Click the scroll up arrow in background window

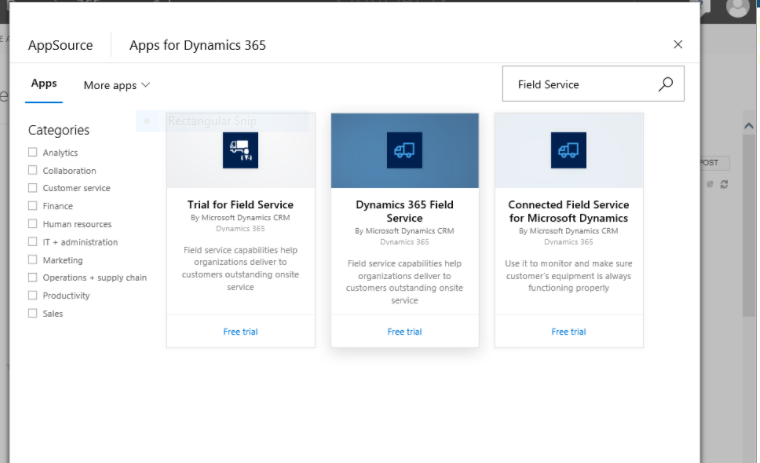[748, 126]
